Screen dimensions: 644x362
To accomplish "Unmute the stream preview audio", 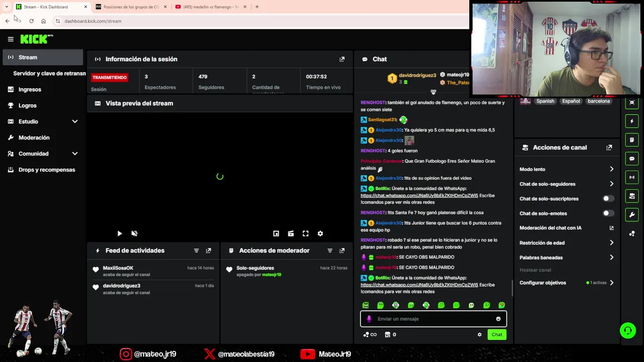I will tap(134, 234).
